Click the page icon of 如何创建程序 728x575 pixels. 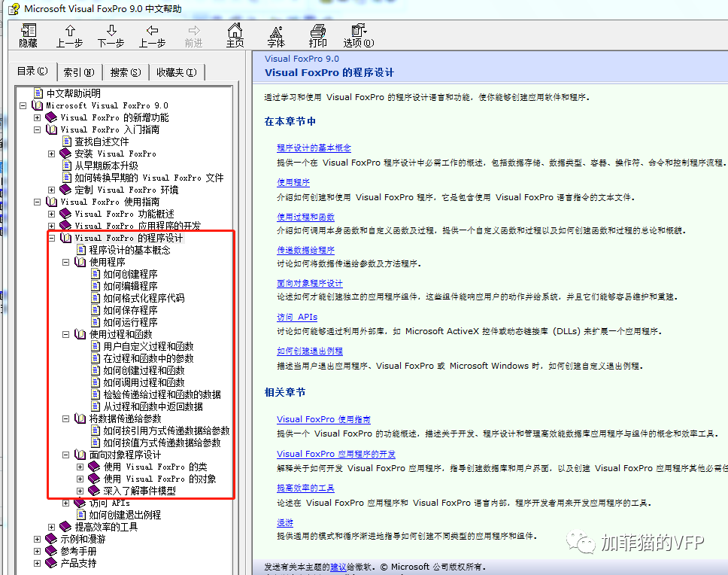coord(96,274)
